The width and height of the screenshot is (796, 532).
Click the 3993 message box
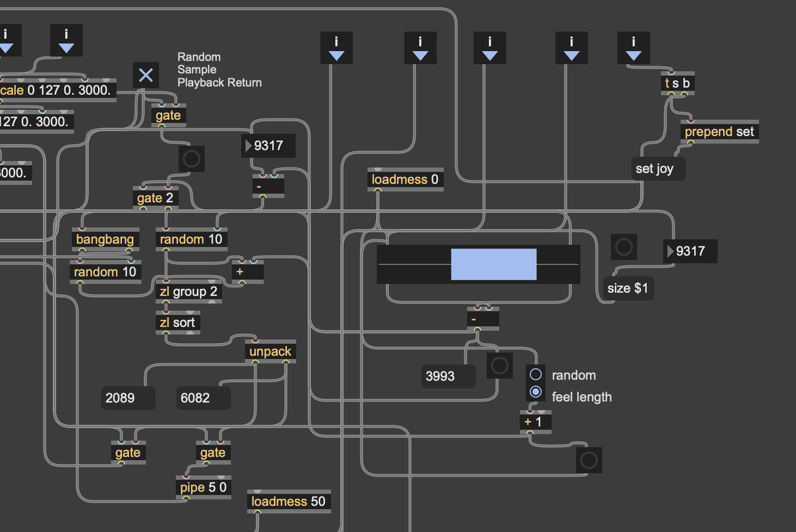click(449, 376)
